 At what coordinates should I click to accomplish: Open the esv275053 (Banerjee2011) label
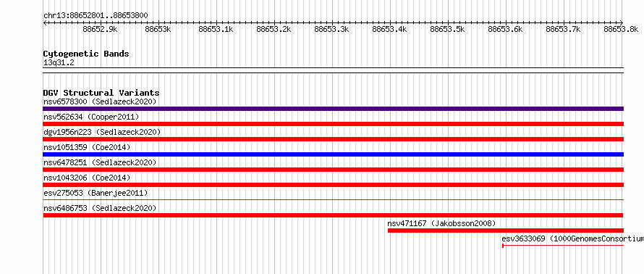(x=96, y=193)
